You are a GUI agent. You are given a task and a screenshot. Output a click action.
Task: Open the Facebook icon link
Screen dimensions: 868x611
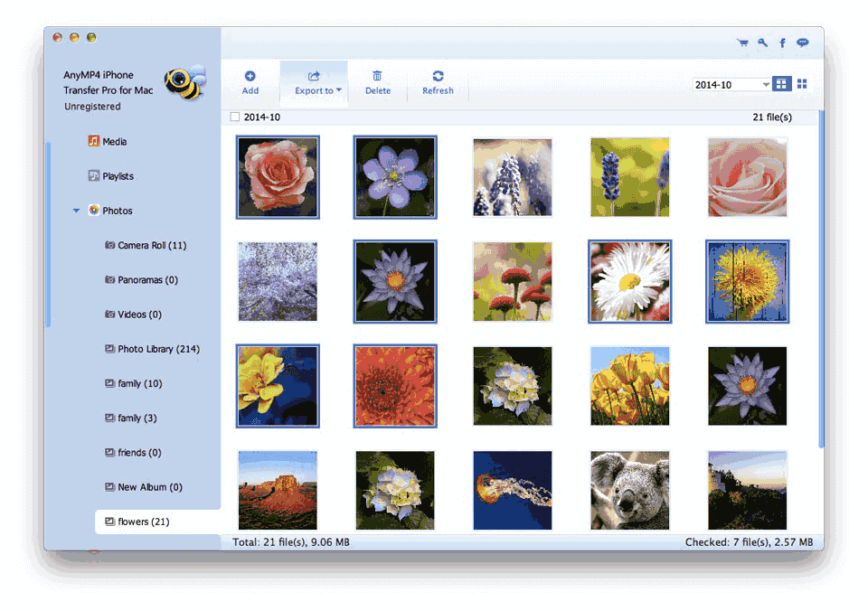(782, 42)
